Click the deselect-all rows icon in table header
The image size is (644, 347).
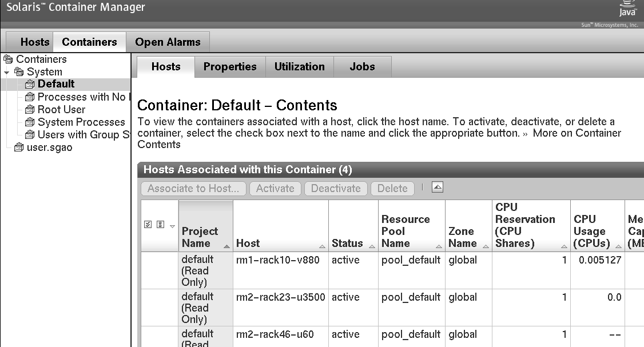click(x=161, y=224)
